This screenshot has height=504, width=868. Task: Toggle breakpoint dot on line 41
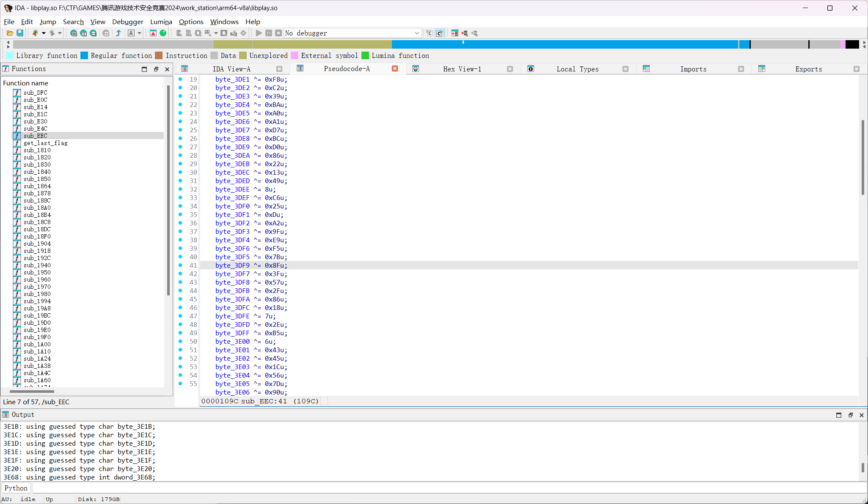[x=181, y=265]
